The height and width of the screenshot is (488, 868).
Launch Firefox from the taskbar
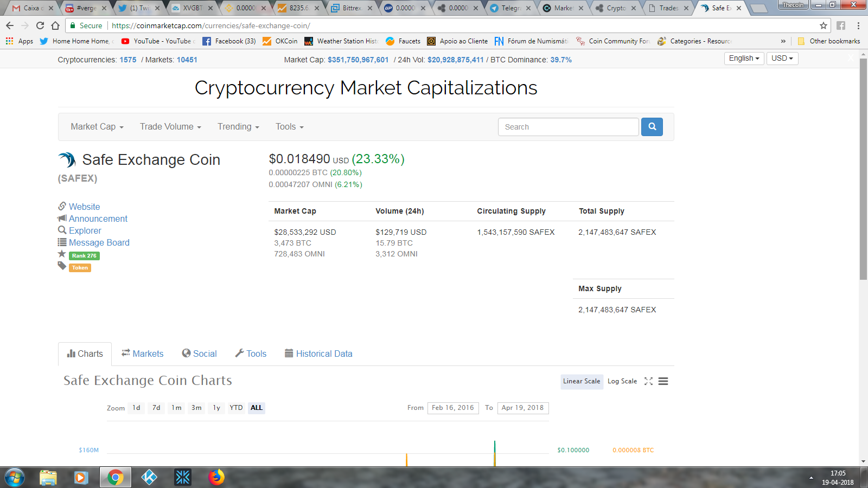pos(216,478)
